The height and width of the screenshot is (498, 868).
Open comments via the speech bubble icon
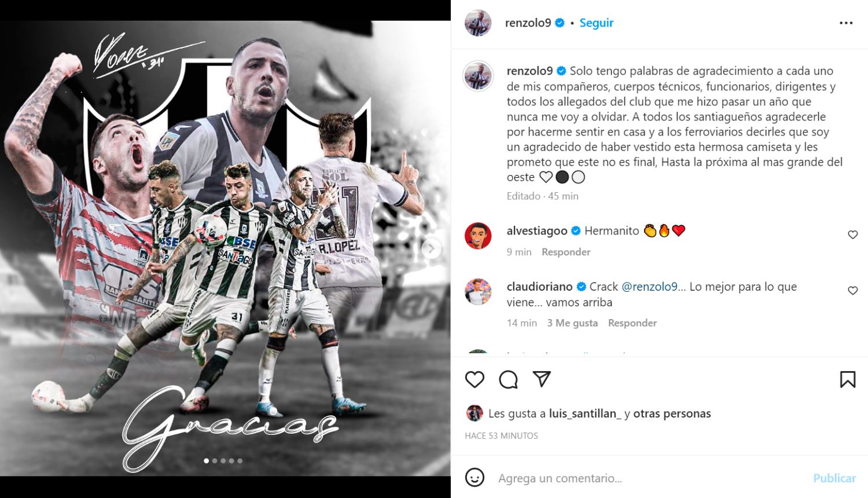point(508,379)
